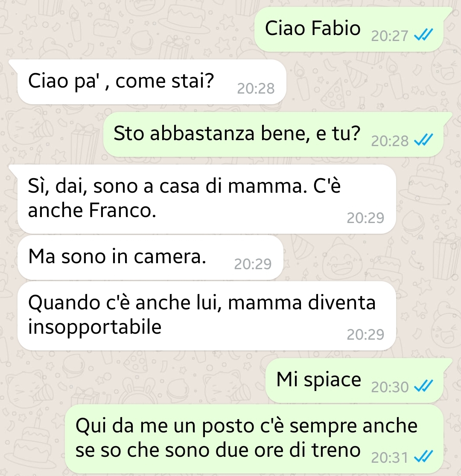
Task: Select the 'Ma sono in camera.' message
Action: (x=150, y=257)
